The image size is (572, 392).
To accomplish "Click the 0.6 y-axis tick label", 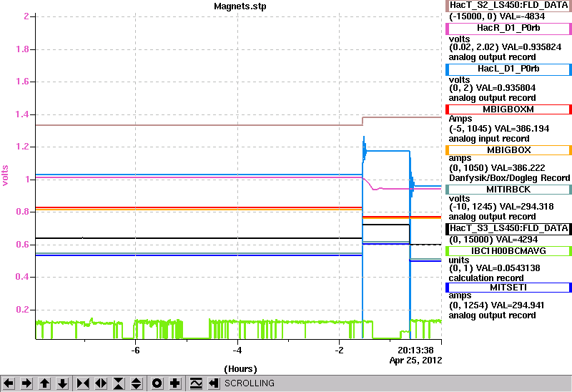I will coord(22,245).
